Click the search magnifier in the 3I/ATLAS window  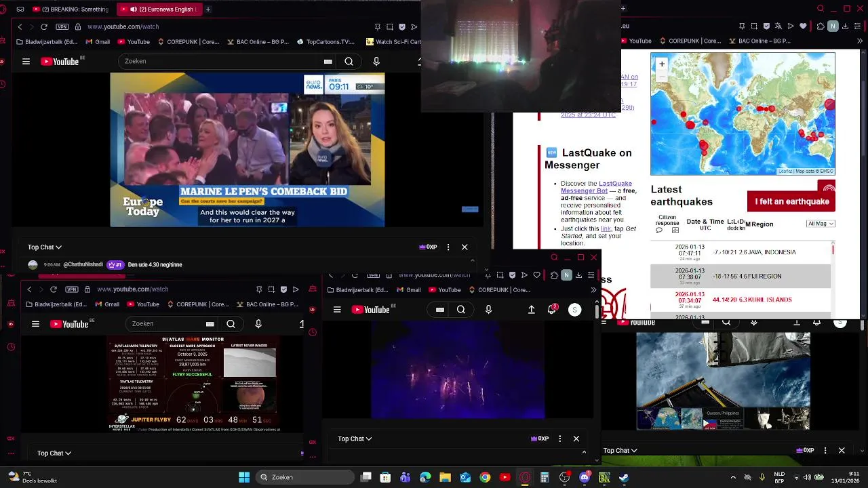tap(231, 324)
